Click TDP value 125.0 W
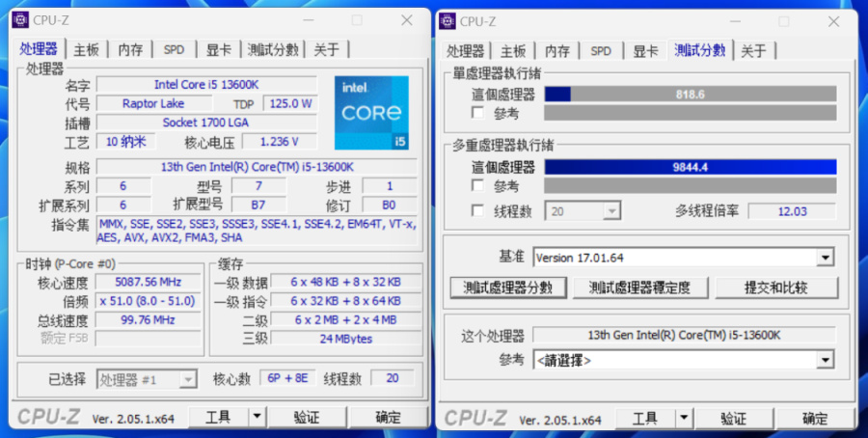868x438 pixels. [x=290, y=103]
